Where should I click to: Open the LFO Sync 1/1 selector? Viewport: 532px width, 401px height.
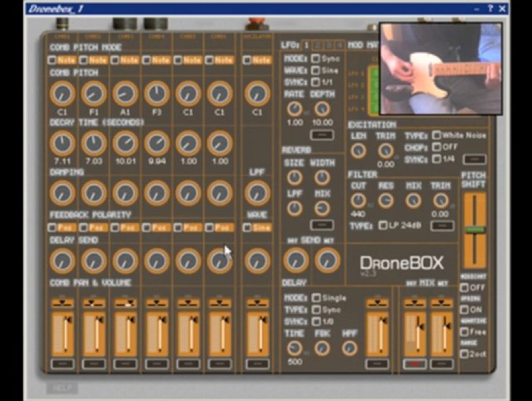pyautogui.click(x=316, y=82)
